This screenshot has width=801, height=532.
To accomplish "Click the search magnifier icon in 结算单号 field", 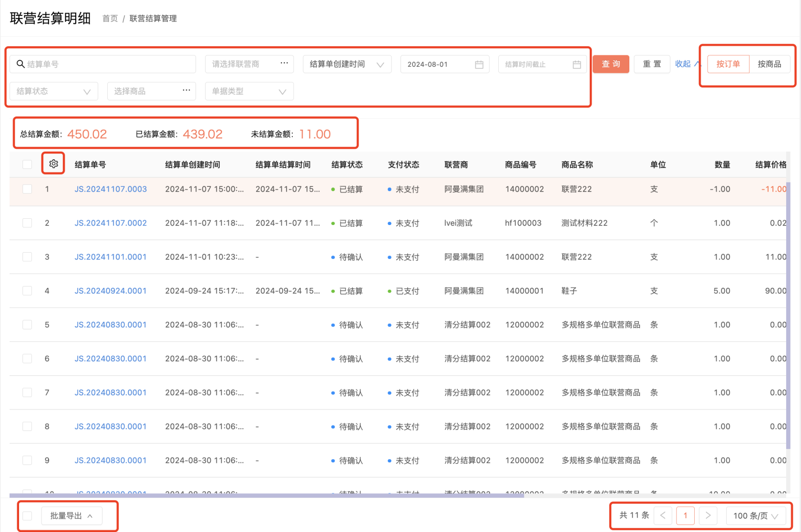I will pos(21,64).
